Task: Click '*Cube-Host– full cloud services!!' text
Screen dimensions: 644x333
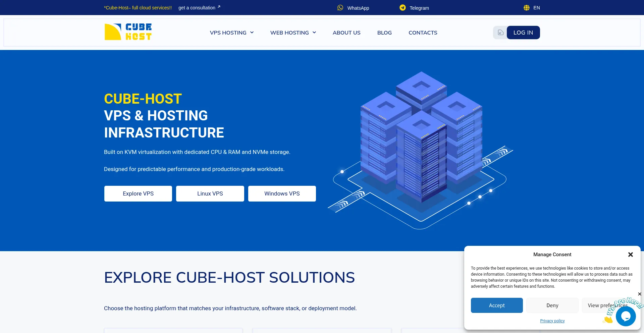Action: (x=138, y=8)
